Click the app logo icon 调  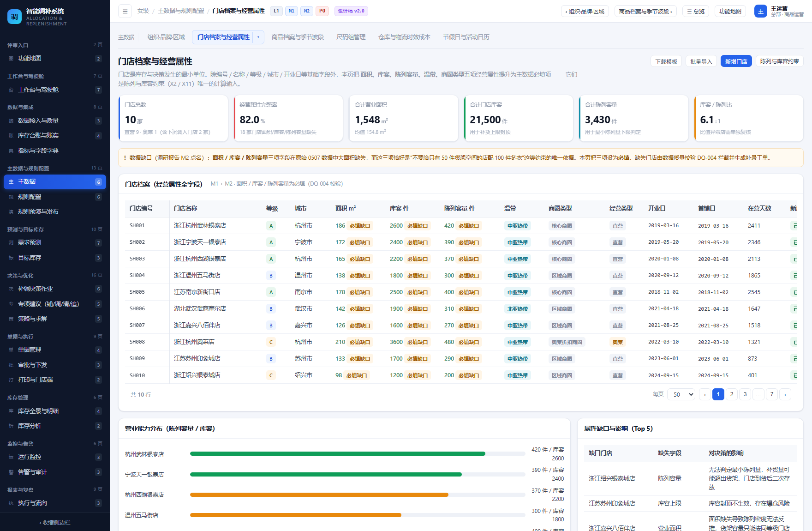(14, 17)
